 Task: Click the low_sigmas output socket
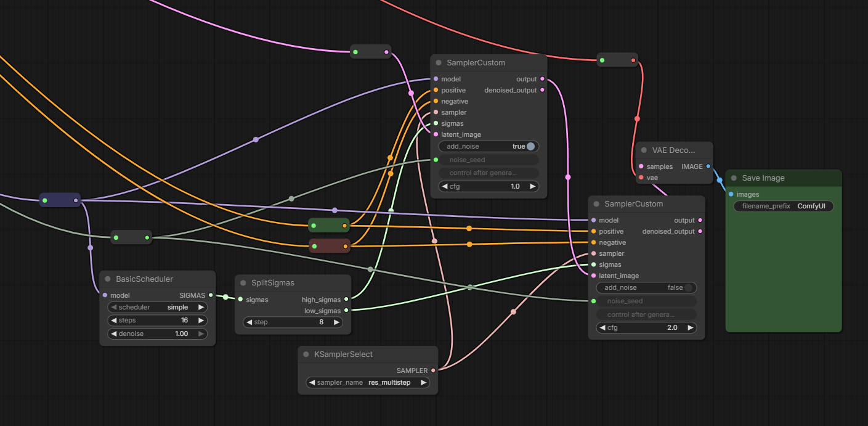346,311
